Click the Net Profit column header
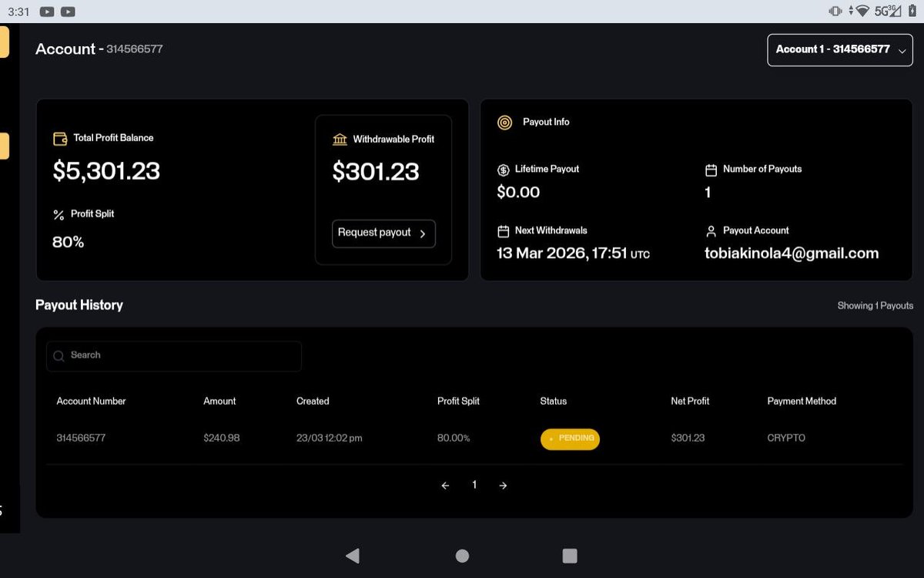Screen dimensions: 924x578 690,402
